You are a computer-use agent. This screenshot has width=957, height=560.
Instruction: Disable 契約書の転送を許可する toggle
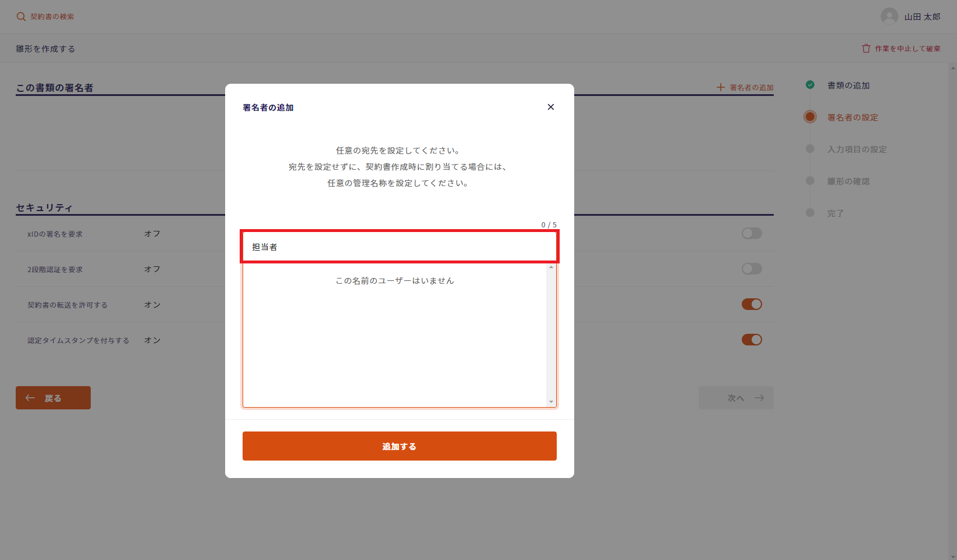click(x=751, y=305)
